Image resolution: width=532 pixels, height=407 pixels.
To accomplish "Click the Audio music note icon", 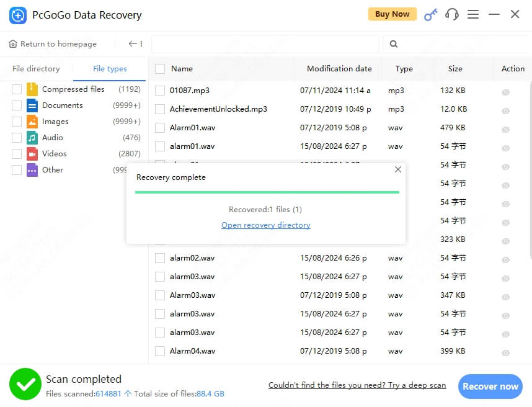I will point(32,138).
